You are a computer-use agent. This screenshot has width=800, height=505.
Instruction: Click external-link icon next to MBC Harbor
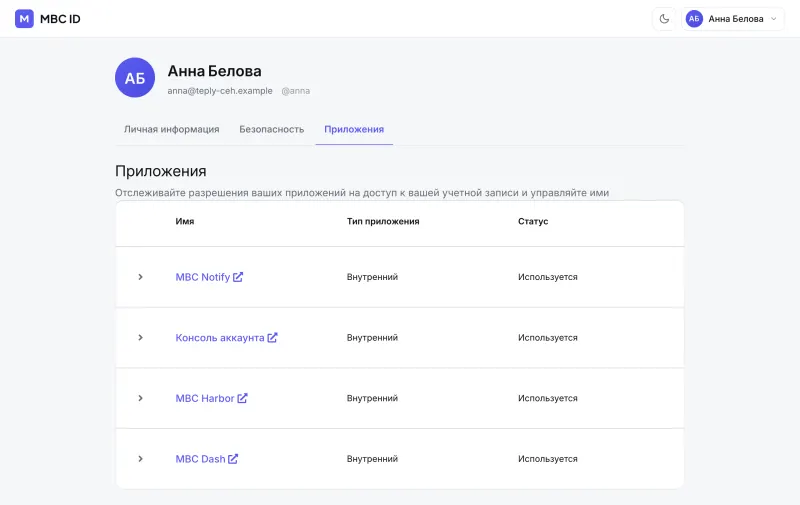pos(242,398)
